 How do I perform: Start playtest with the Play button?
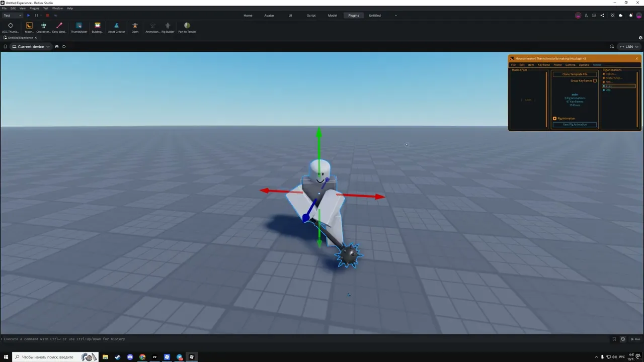click(28, 16)
